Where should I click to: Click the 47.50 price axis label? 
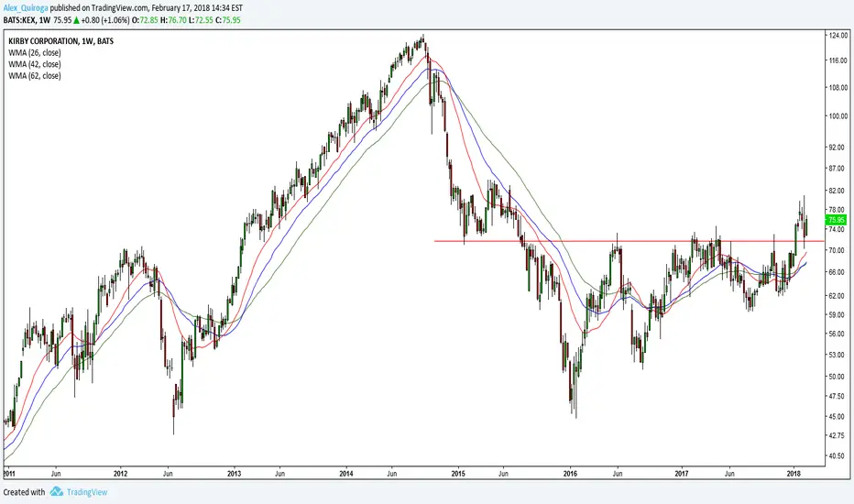(x=838, y=396)
